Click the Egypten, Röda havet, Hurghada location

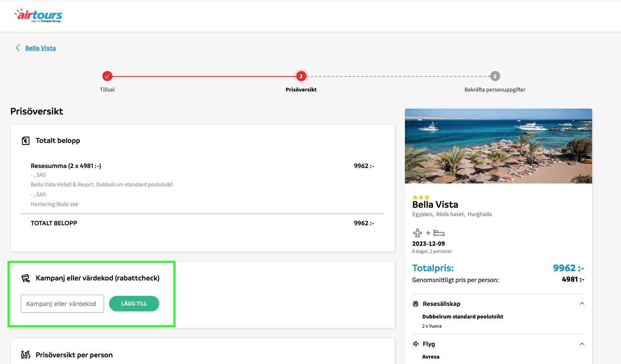[x=452, y=214]
